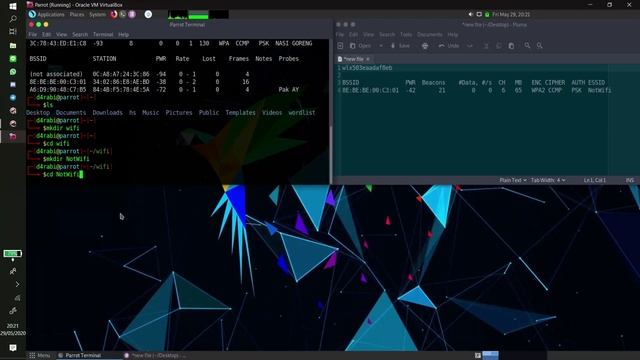The image size is (640, 360).
Task: Open Terminal menu in Parrot Terminal
Action: point(103,35)
